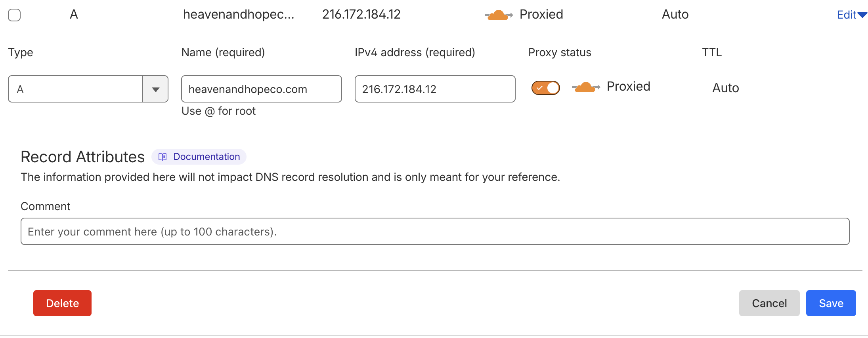
Task: Click the orange cloud icon in the record row
Action: pyautogui.click(x=498, y=15)
